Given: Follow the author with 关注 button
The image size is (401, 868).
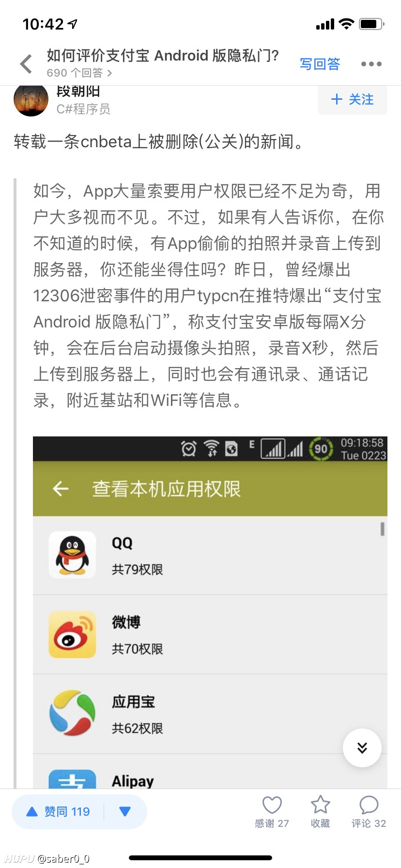Looking at the screenshot, I should (352, 100).
